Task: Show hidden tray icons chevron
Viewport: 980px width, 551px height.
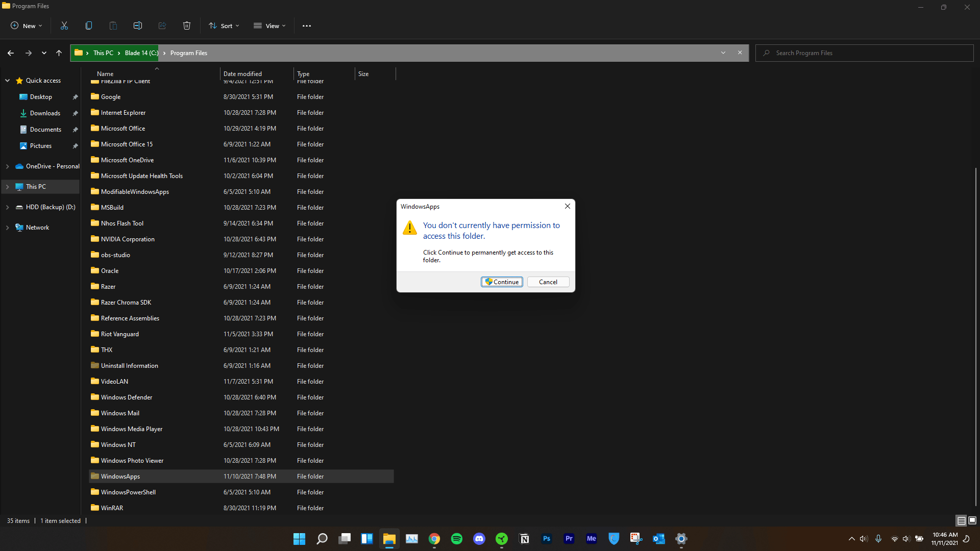Action: tap(851, 539)
